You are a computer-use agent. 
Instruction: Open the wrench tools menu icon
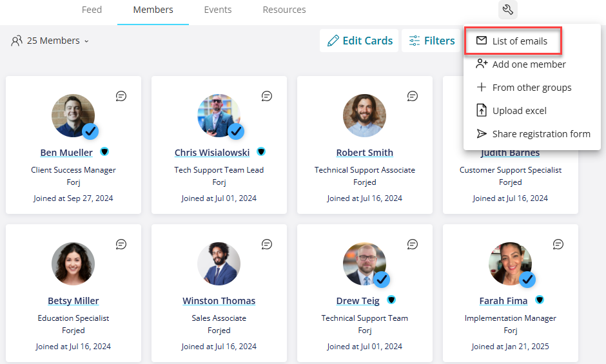click(x=507, y=9)
